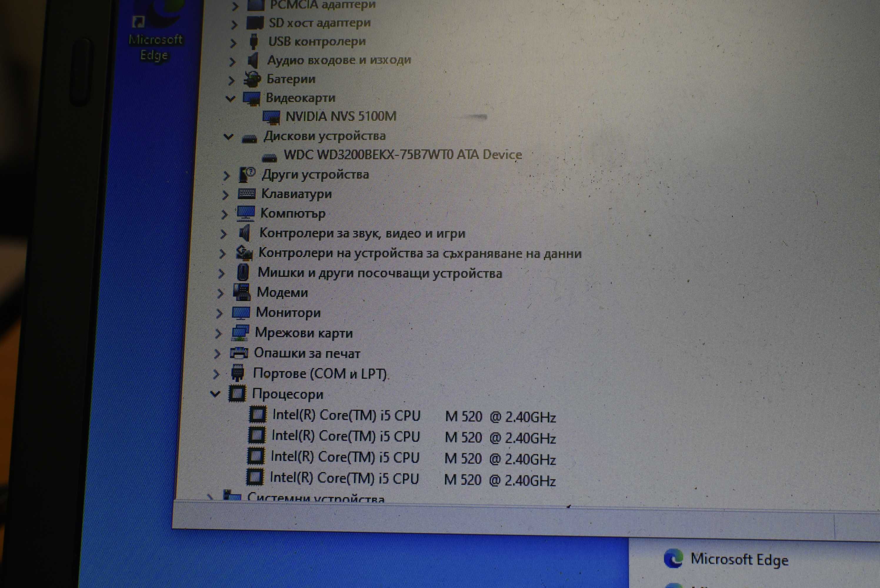Expand the Монитори node
This screenshot has width=880, height=588.
219,313
